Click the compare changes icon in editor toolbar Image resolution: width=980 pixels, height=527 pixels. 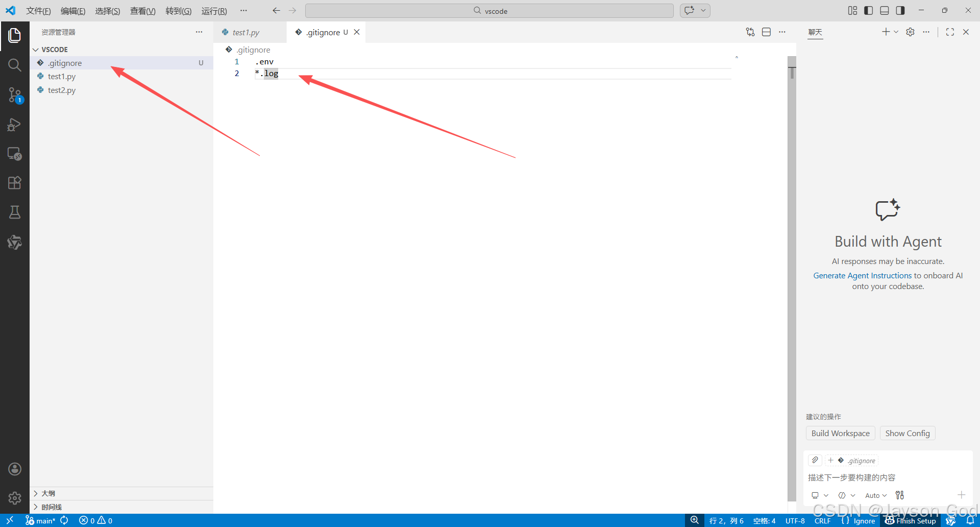point(750,32)
